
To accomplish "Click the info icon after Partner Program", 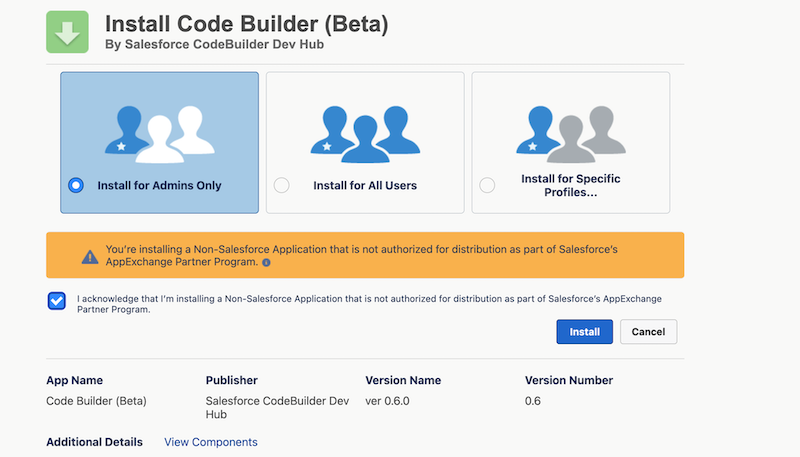I will pos(266,262).
